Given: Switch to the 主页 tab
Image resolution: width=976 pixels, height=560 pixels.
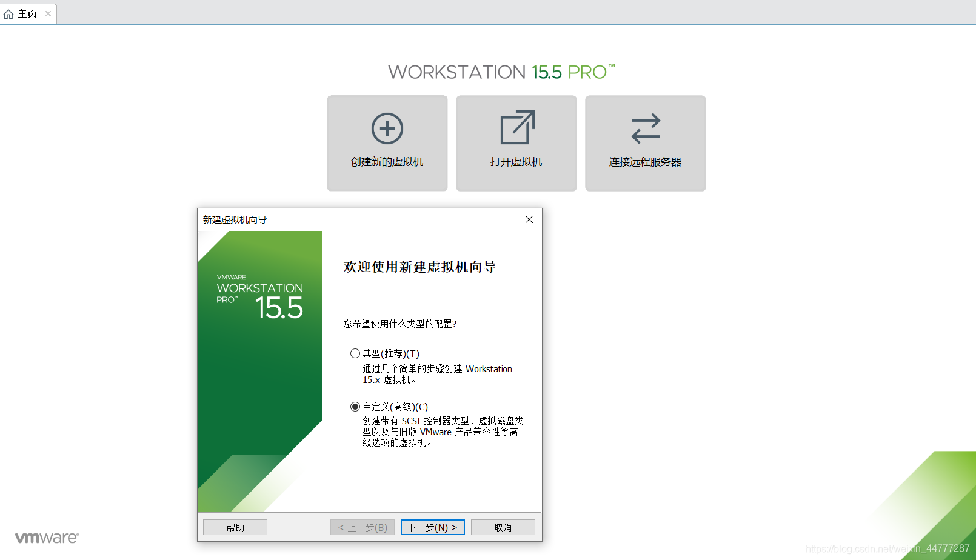Looking at the screenshot, I should point(28,13).
